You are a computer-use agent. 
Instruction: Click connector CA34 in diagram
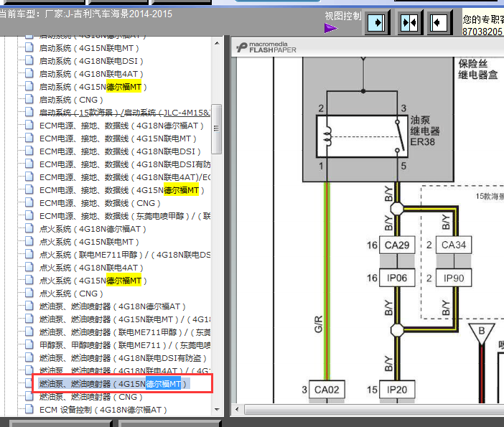point(454,245)
